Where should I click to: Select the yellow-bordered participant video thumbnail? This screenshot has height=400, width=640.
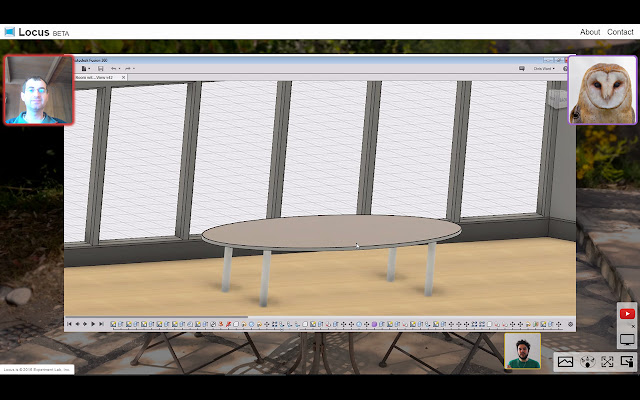(x=522, y=351)
